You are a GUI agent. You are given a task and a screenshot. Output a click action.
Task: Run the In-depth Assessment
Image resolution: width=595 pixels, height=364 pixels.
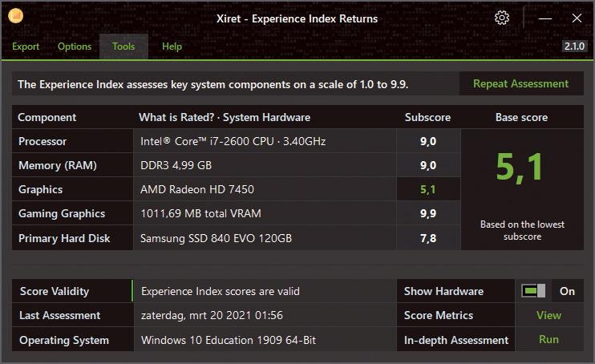pos(548,339)
